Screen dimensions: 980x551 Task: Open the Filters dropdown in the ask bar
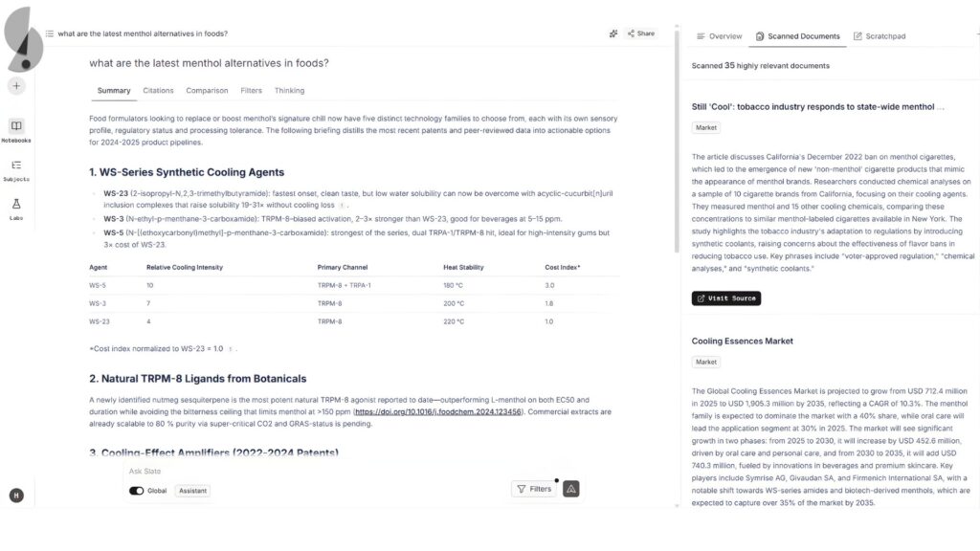536,488
